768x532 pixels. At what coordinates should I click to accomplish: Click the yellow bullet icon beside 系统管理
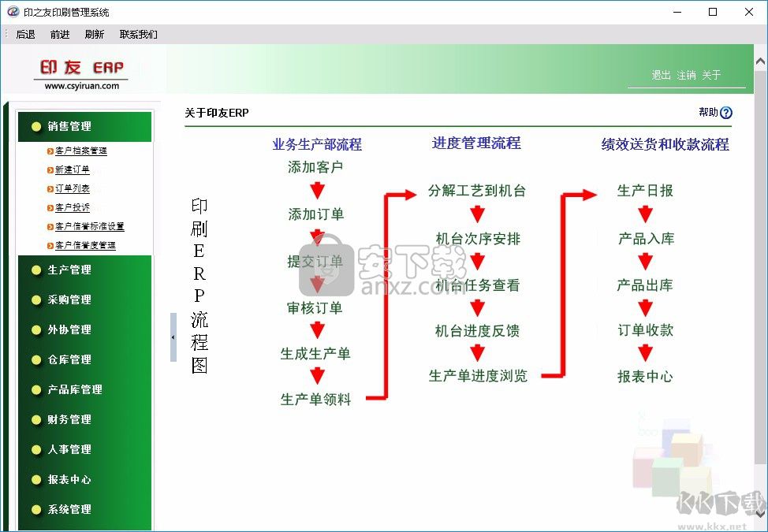37,509
